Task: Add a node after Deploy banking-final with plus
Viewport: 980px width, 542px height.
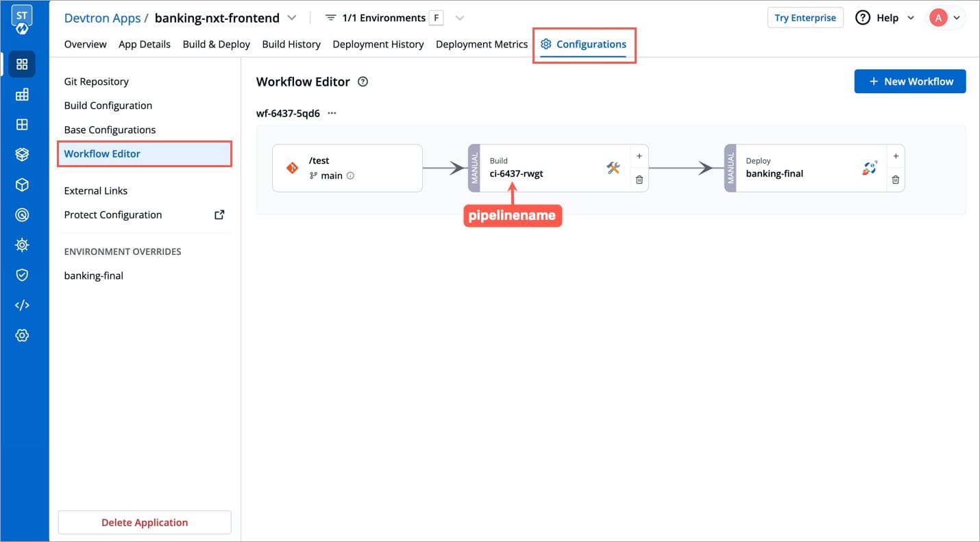Action: point(896,156)
